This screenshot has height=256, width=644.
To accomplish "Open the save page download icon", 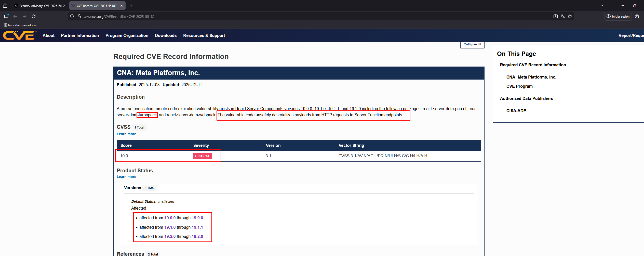I will 555,16.
